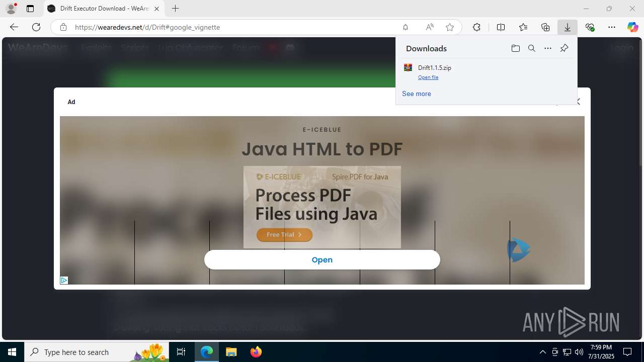Open File Explorer from taskbar

point(231,352)
